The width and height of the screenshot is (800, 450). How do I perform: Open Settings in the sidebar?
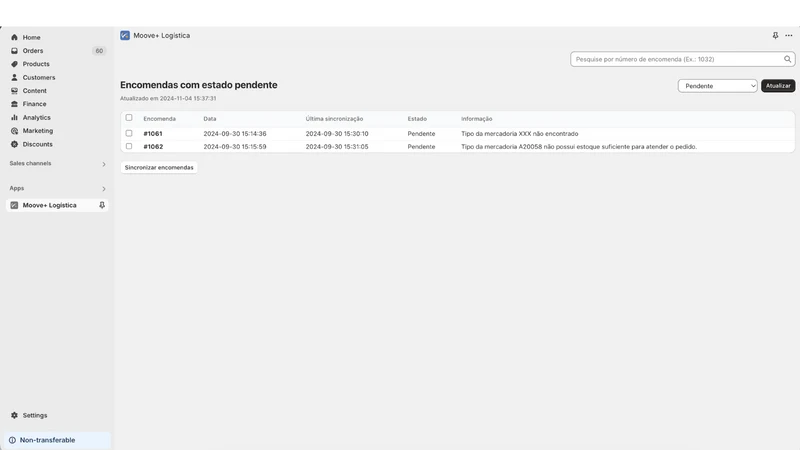pos(35,415)
